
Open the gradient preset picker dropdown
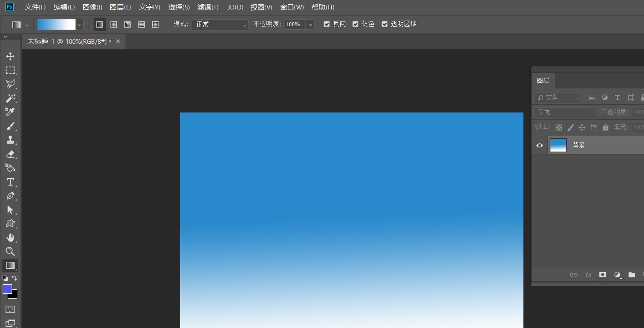[x=79, y=24]
